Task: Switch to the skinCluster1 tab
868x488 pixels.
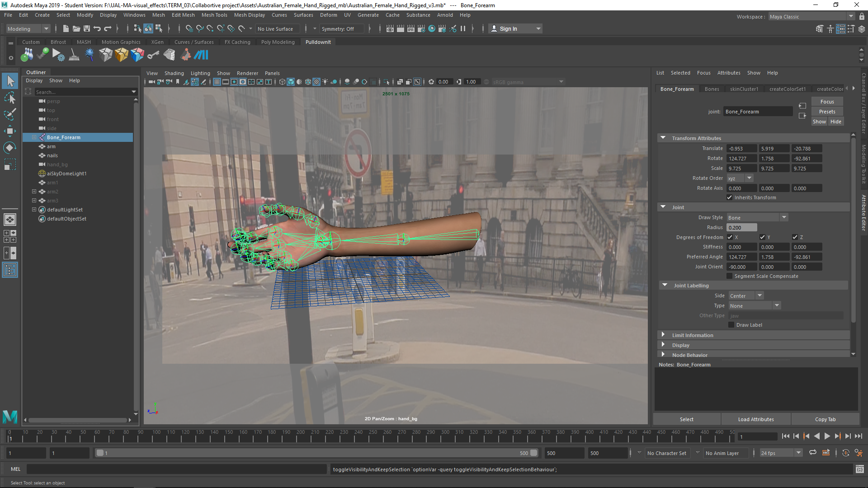Action: [744, 89]
